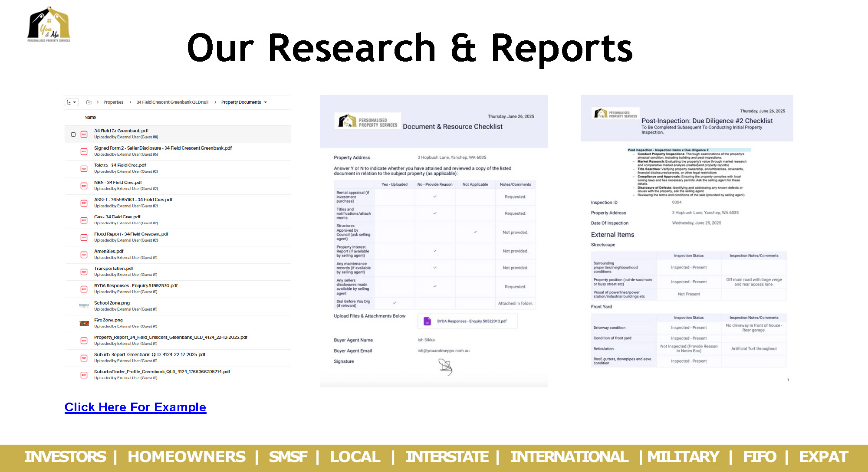The width and height of the screenshot is (868, 472).
Task: Click image thumbnail of Fire Zone.png
Action: 84,324
